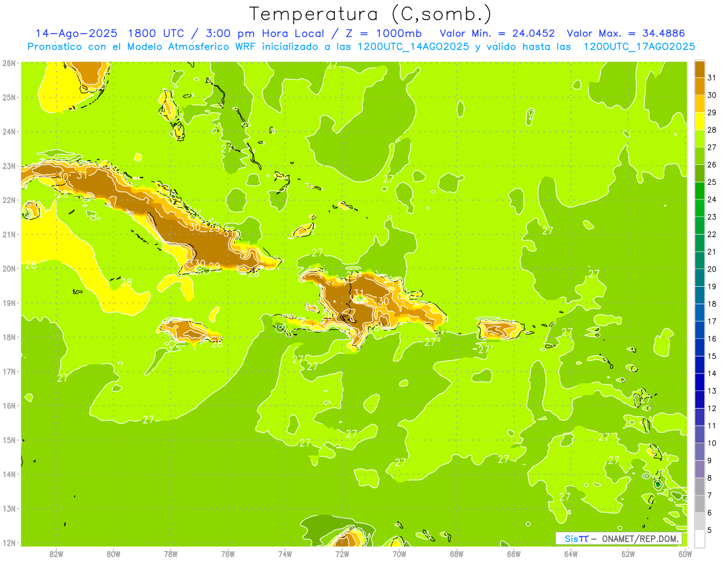Click the 18N latitude axis label
The height and width of the screenshot is (562, 728).
[8, 337]
